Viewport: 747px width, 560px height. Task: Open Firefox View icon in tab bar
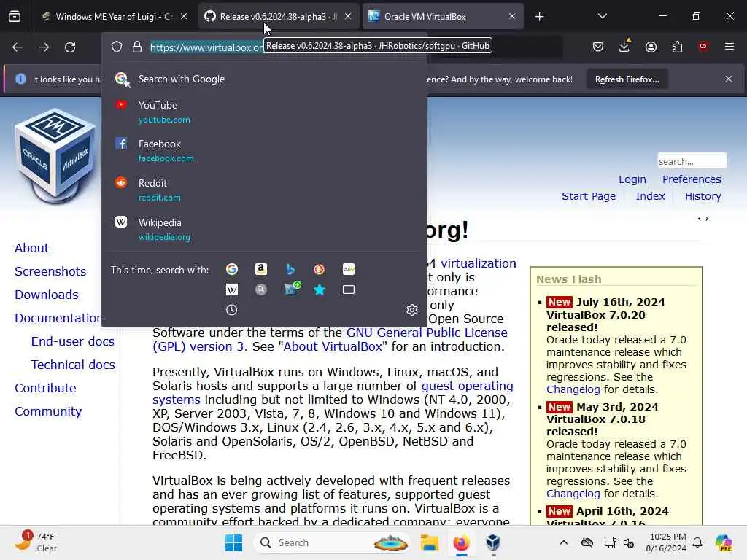point(15,17)
